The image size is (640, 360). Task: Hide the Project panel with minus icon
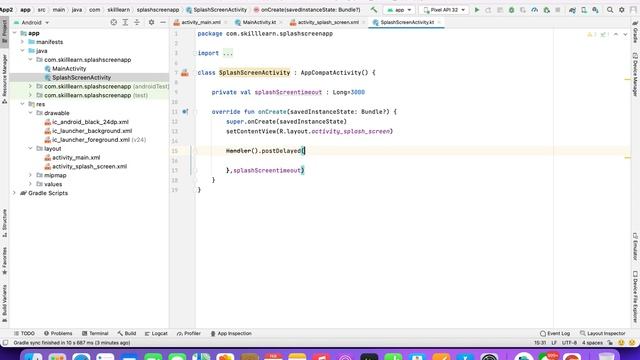coord(163,22)
